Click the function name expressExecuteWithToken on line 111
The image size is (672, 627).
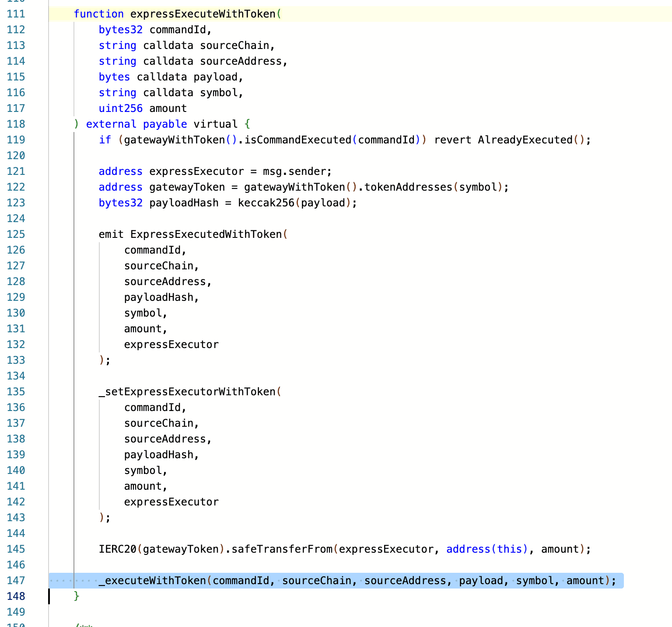pos(203,14)
